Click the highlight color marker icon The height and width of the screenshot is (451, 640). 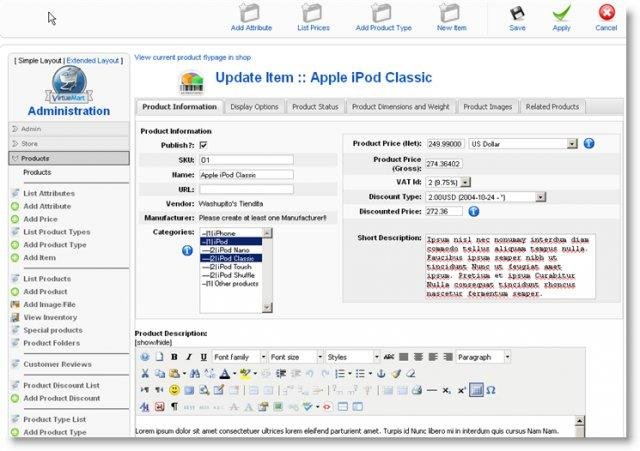245,373
